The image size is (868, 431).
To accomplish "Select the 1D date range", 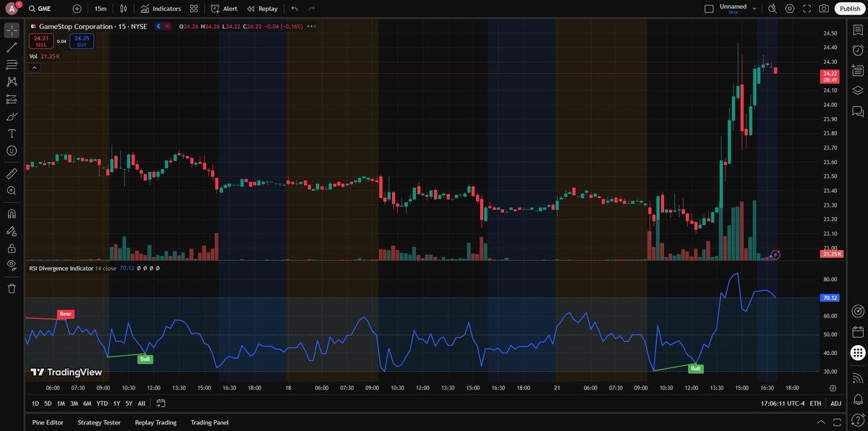I will [x=35, y=404].
